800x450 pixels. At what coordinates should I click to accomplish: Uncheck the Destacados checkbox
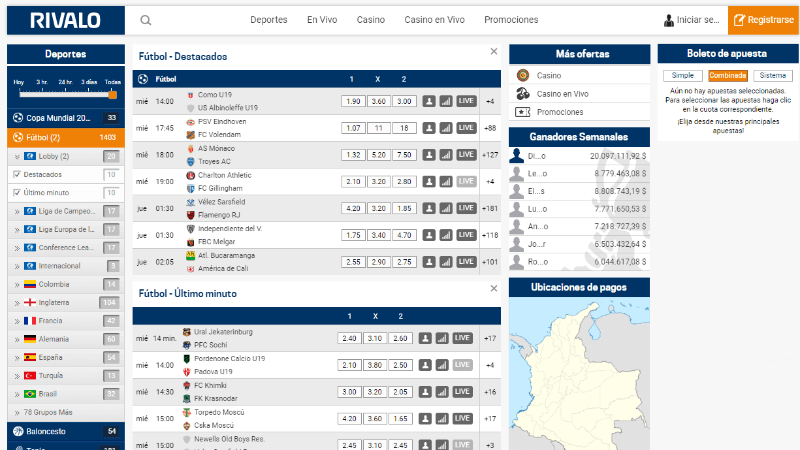[x=17, y=174]
